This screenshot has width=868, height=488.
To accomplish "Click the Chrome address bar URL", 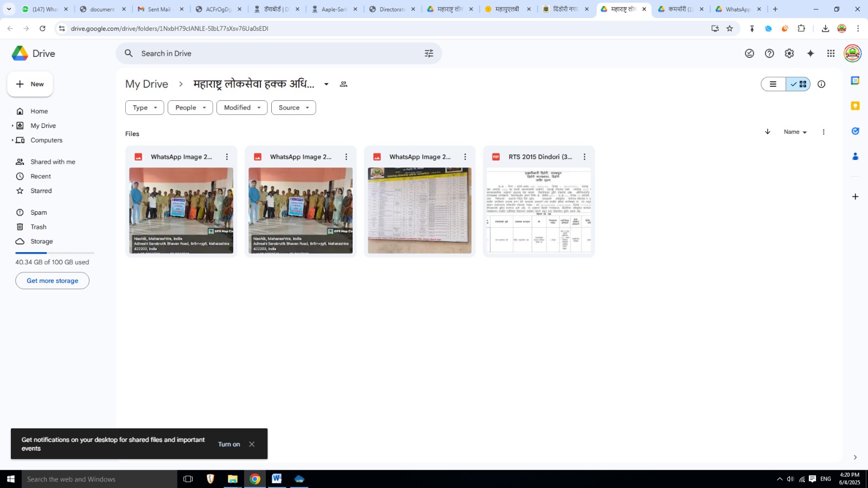I will (169, 28).
